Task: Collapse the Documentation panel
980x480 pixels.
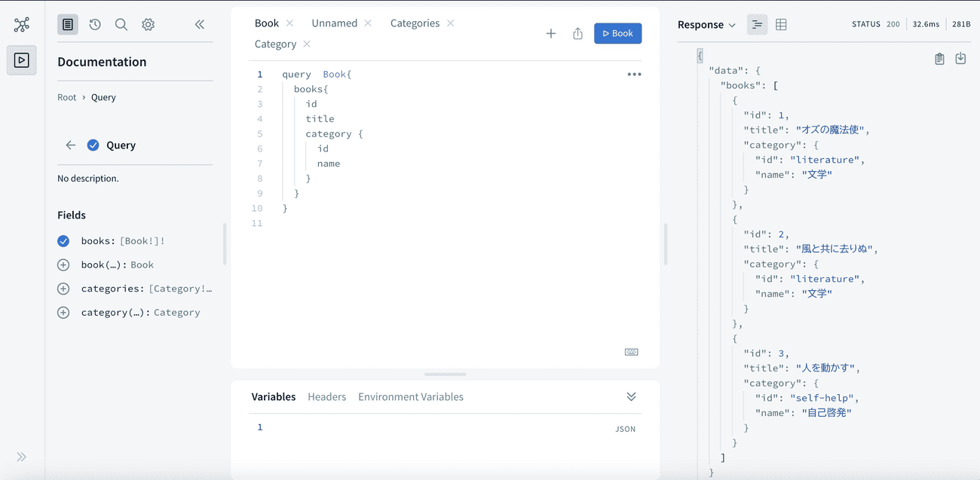Action: point(200,25)
